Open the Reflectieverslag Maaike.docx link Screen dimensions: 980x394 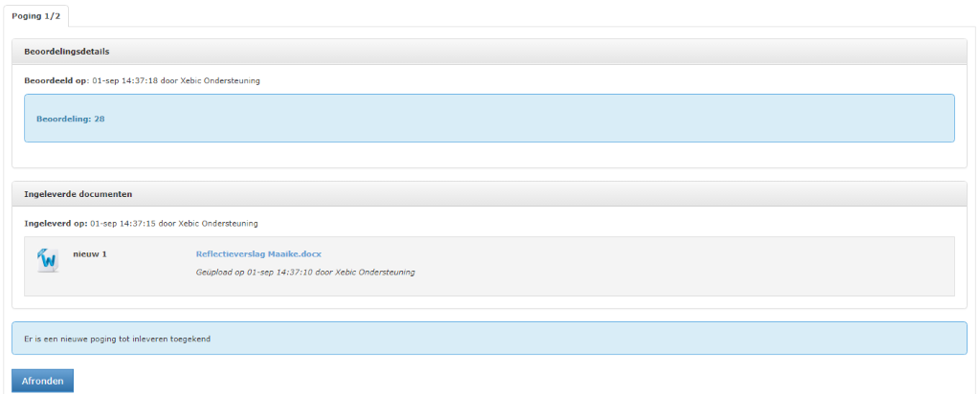tap(258, 254)
